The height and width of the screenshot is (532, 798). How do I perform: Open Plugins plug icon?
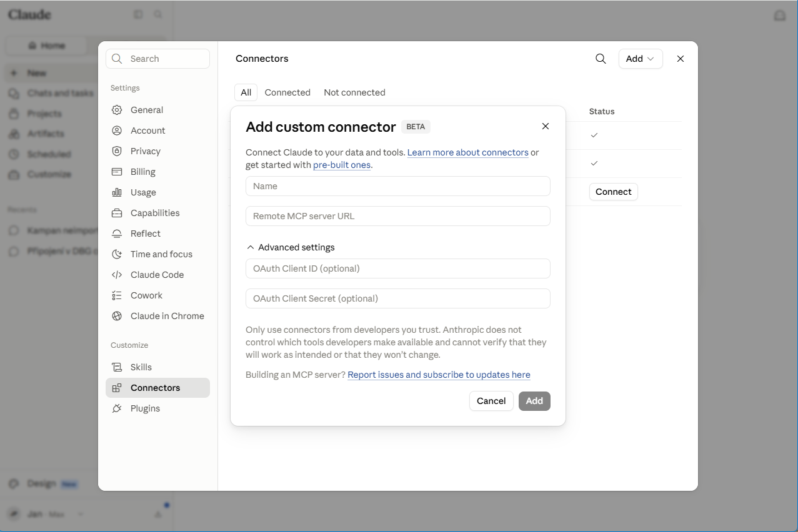tap(117, 408)
